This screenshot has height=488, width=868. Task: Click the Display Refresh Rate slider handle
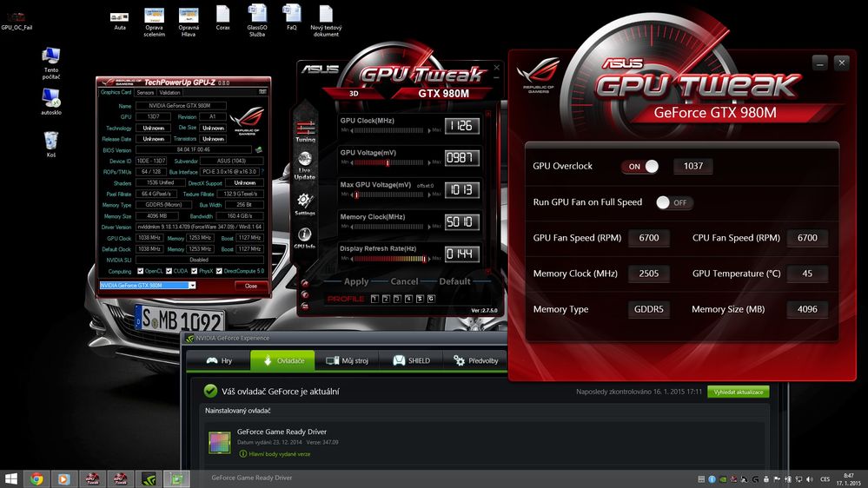coord(425,259)
